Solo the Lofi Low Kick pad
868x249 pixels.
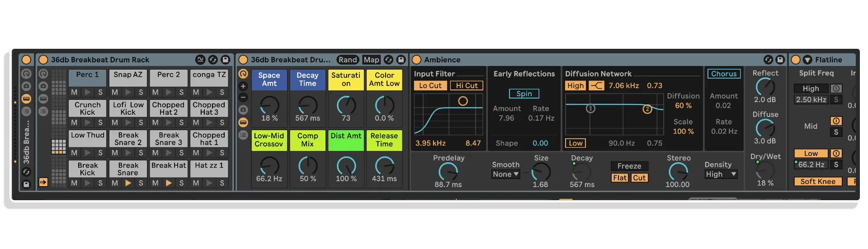click(141, 122)
